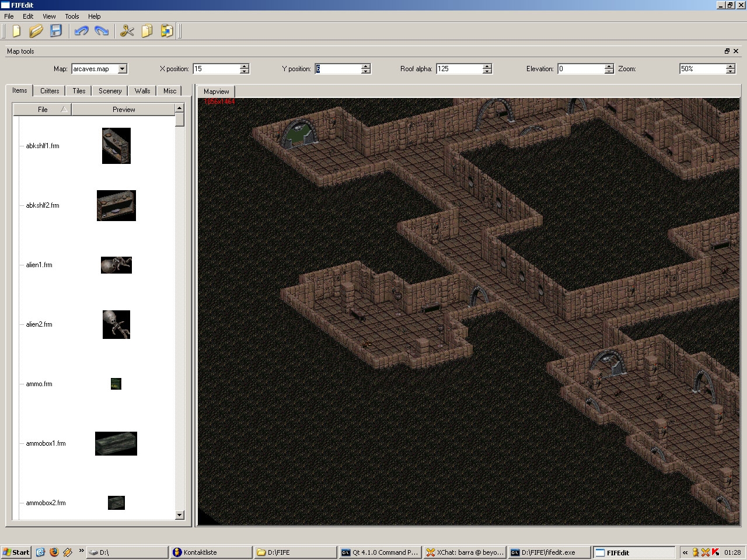Switch to the Misc tab
The height and width of the screenshot is (560, 747).
pyautogui.click(x=170, y=91)
